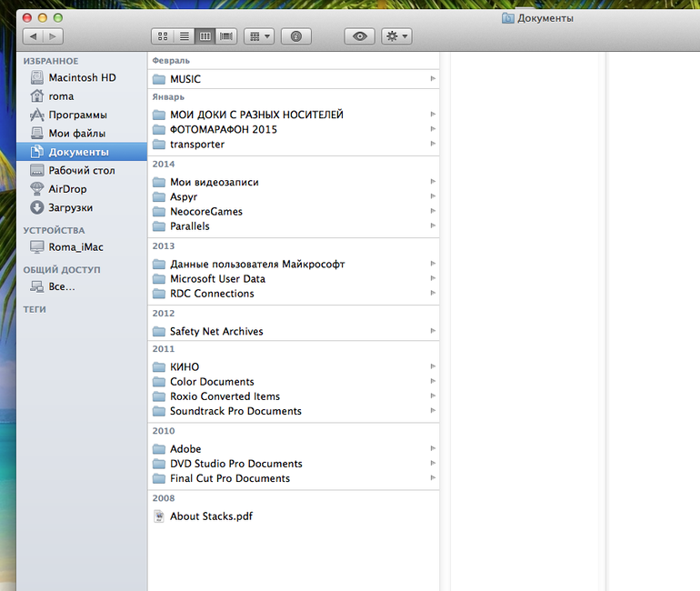Screen dimensions: 700x591
Task: Click the Aspyr folder icon
Action: tap(159, 197)
